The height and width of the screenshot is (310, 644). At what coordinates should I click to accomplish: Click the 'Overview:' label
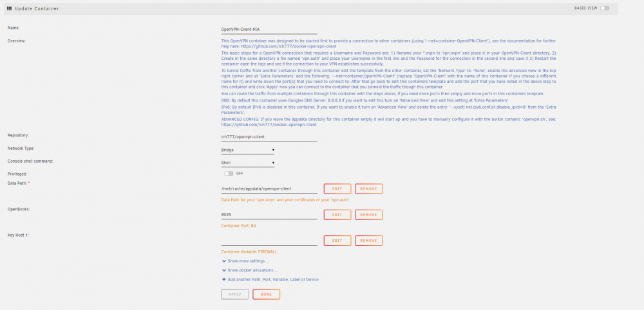(17, 41)
